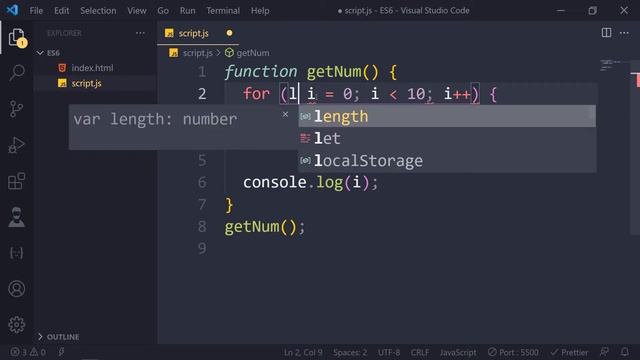Click the feedback icon in status bar
This screenshot has height=360, width=640.
click(604, 352)
